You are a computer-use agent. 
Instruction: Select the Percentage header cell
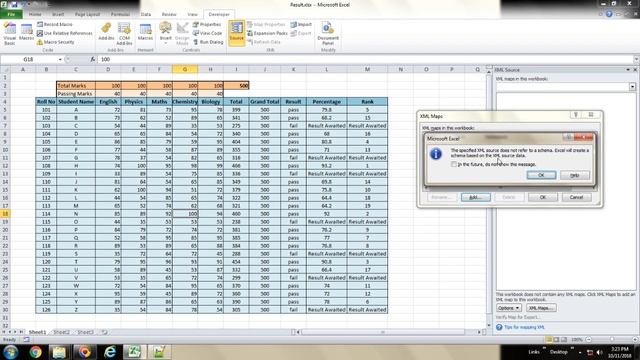tap(327, 102)
